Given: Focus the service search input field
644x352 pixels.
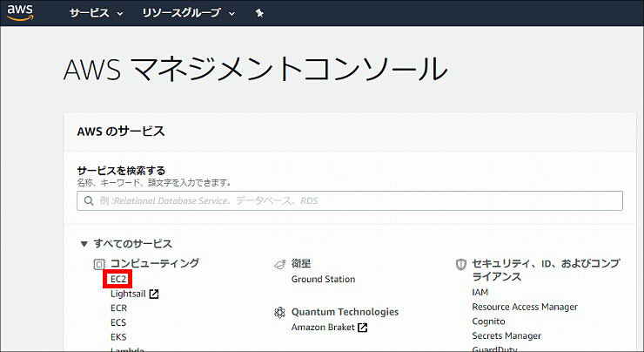Looking at the screenshot, I should click(350, 200).
